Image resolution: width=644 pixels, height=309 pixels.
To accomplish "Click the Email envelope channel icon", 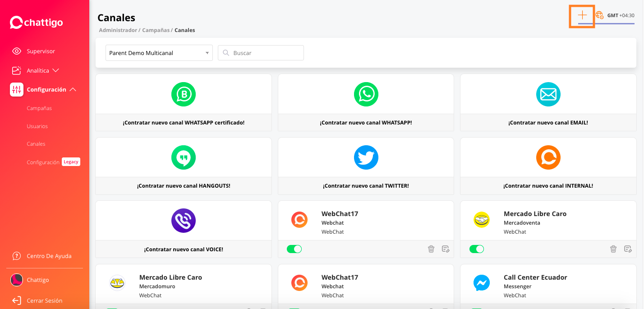I will point(548,94).
